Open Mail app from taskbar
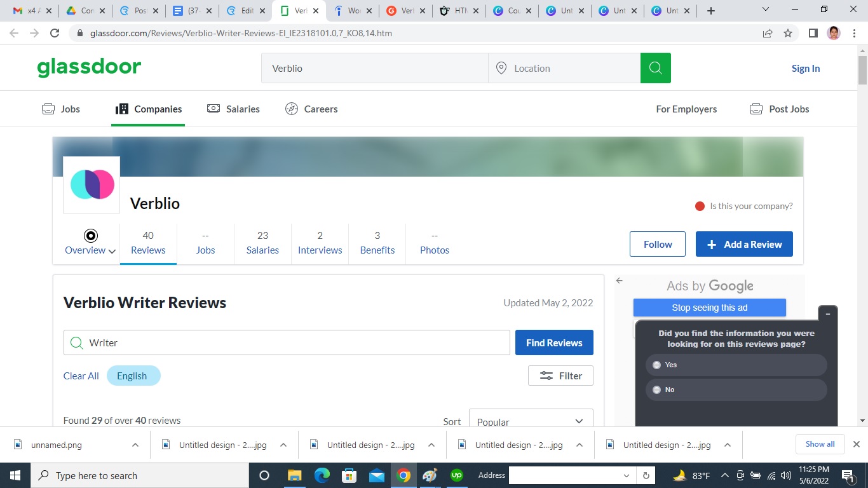868x488 pixels. pos(377,475)
